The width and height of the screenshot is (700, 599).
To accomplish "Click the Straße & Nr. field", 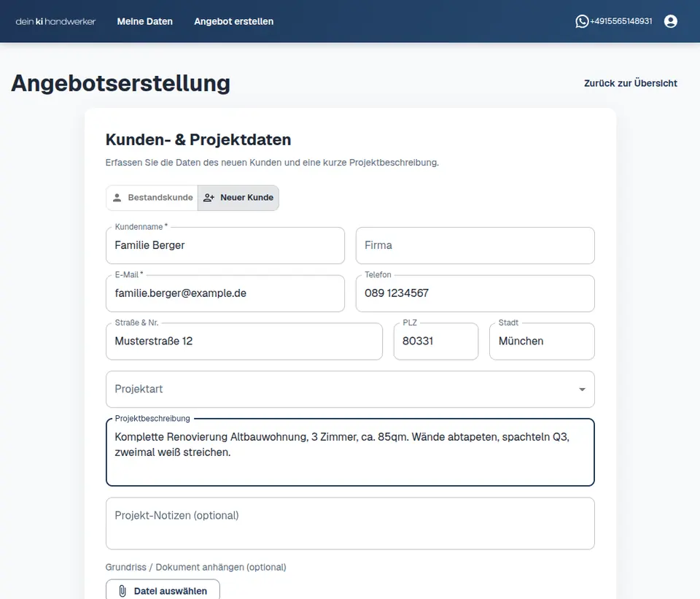I will pos(244,341).
